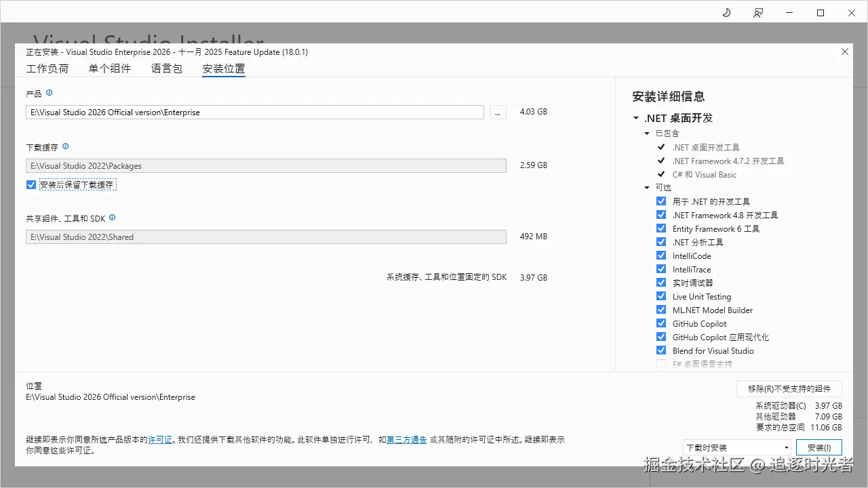Screen dimensions: 868x488
Task: Click the 要求的总空间 11.06 GB value
Action: [x=827, y=428]
